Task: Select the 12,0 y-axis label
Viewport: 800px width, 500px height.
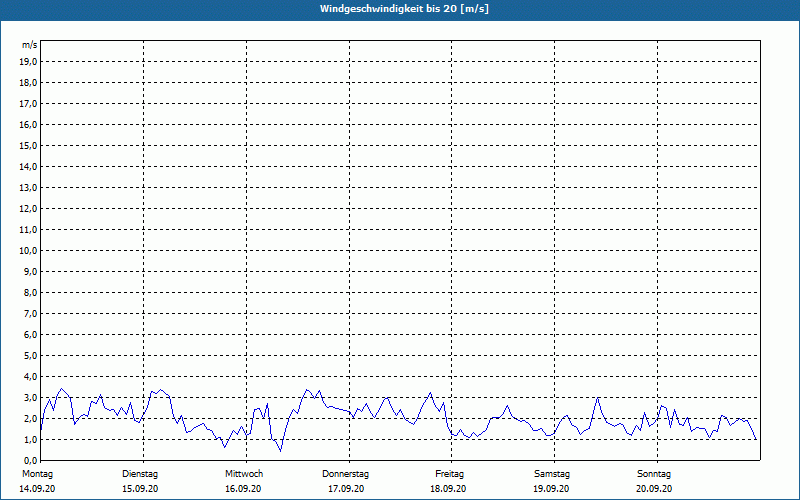Action: click(x=28, y=209)
